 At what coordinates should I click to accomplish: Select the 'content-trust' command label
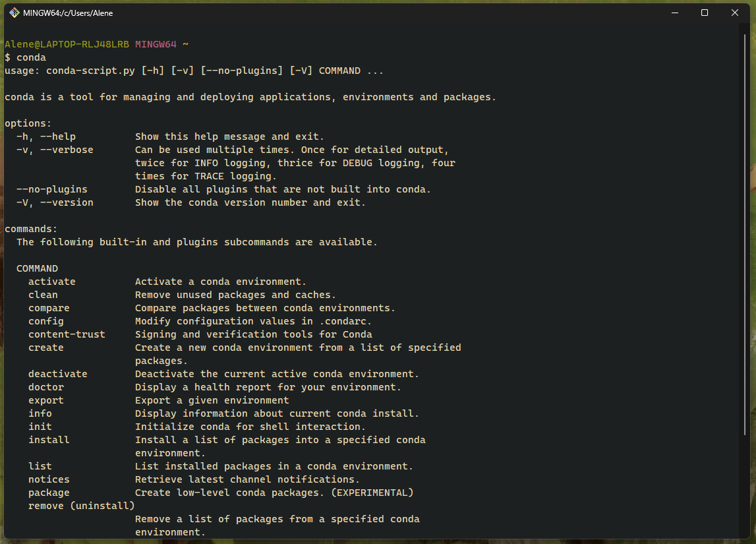[x=66, y=334]
